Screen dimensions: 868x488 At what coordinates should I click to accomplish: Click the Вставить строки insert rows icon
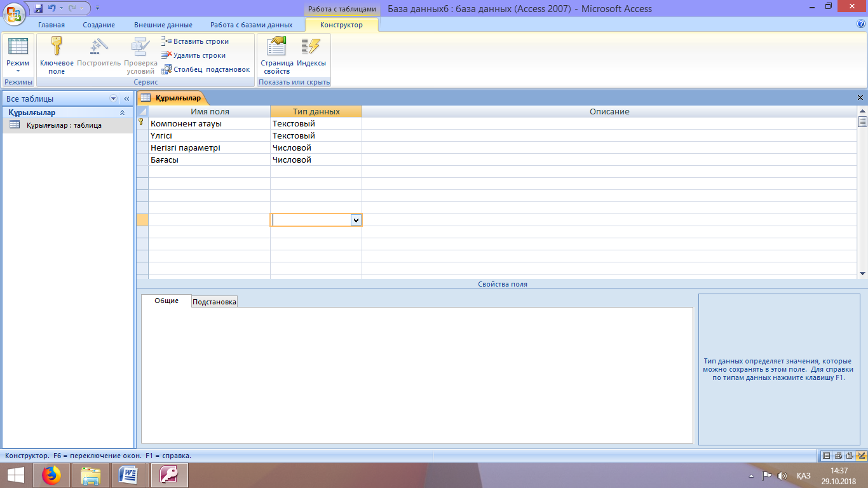pyautogui.click(x=166, y=41)
